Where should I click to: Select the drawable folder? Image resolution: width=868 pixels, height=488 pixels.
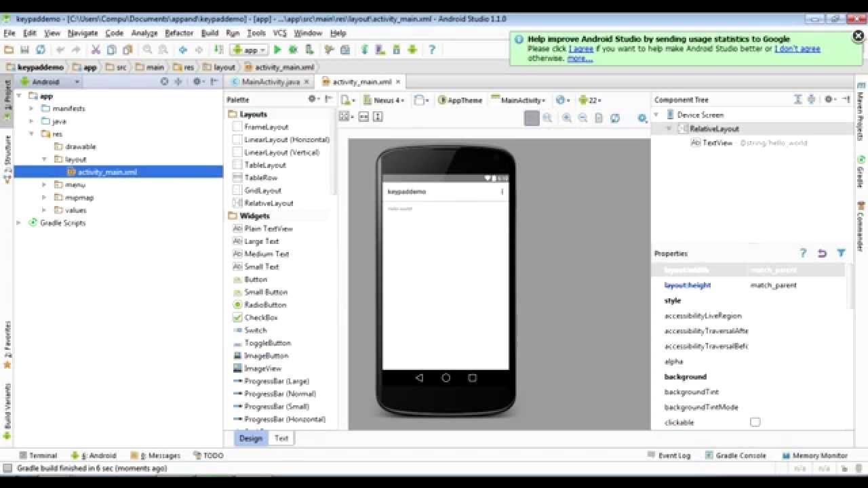coord(81,146)
